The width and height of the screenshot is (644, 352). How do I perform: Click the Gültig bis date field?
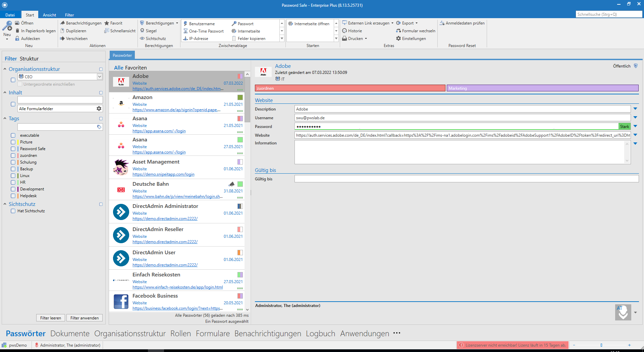click(x=467, y=179)
